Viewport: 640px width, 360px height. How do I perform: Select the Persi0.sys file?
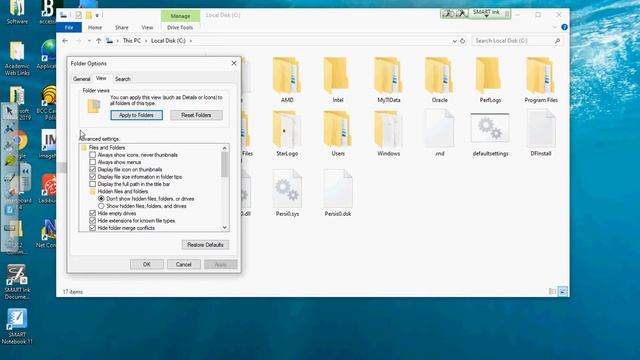[287, 193]
